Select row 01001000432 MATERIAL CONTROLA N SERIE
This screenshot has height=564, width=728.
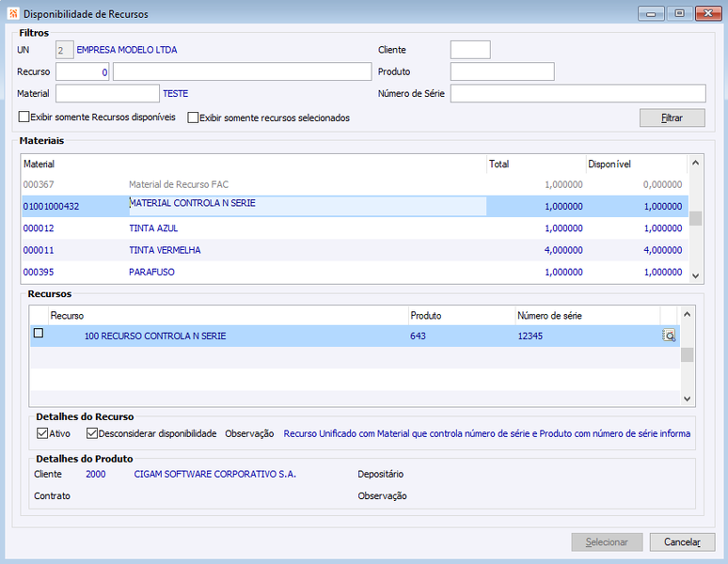(356, 206)
